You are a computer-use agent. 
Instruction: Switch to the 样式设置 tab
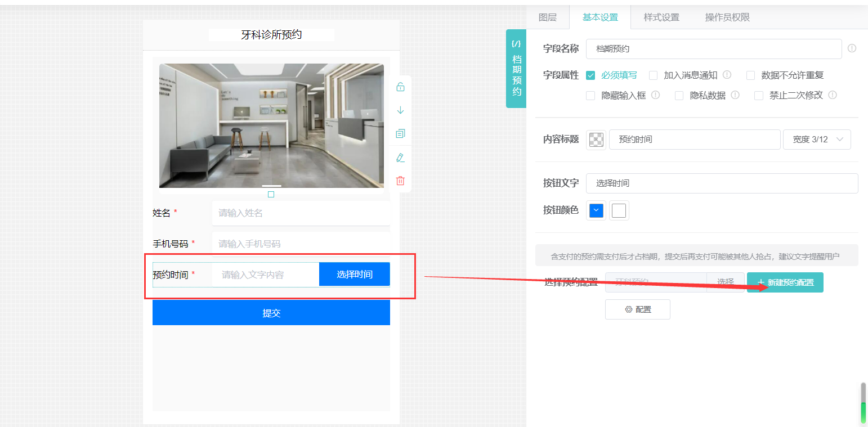click(661, 17)
